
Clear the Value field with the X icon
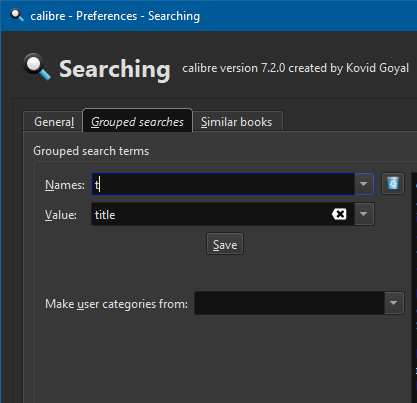tap(339, 214)
